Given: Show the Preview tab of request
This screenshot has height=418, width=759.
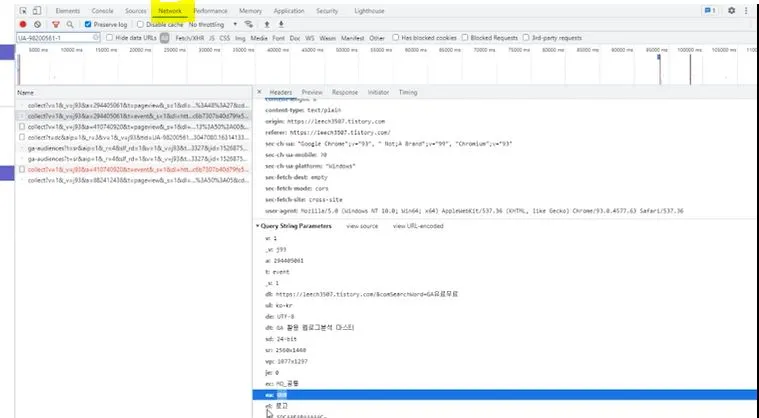Looking at the screenshot, I should [x=312, y=92].
